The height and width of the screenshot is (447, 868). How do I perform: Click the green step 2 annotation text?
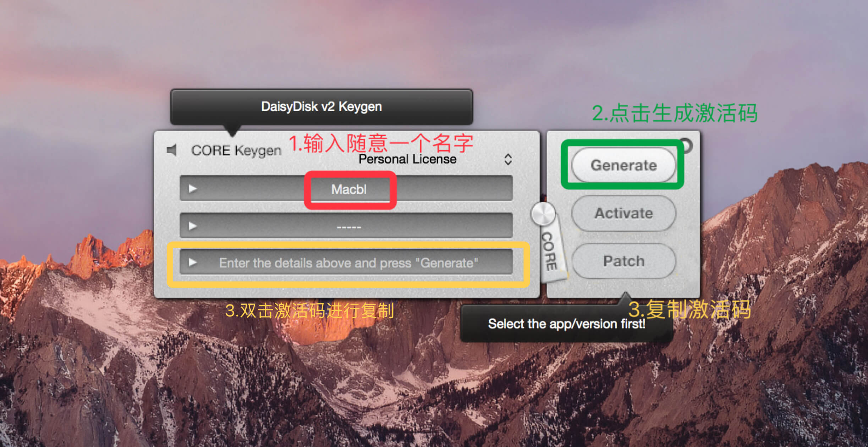coord(675,113)
